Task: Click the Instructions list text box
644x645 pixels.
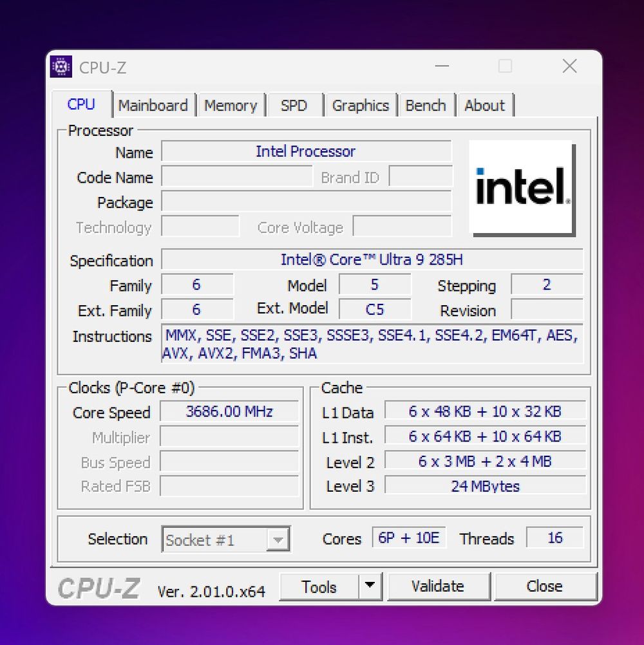Action: 372,344
